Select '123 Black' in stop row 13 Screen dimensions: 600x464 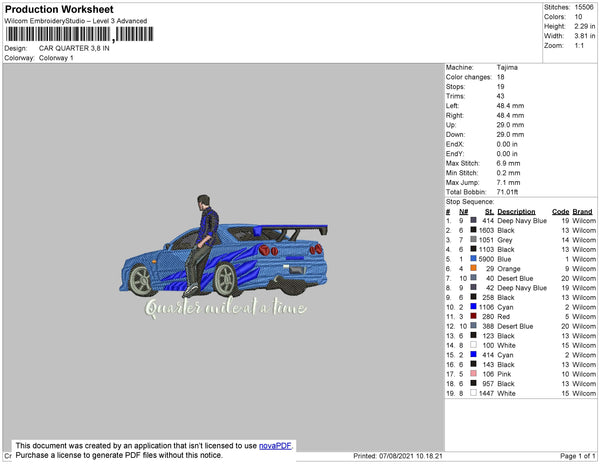coord(499,335)
